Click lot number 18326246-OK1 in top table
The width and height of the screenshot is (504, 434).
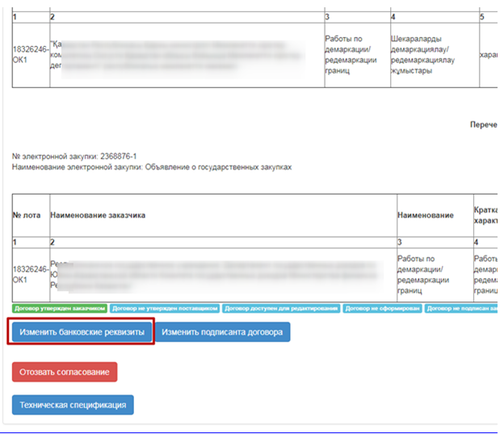31,53
